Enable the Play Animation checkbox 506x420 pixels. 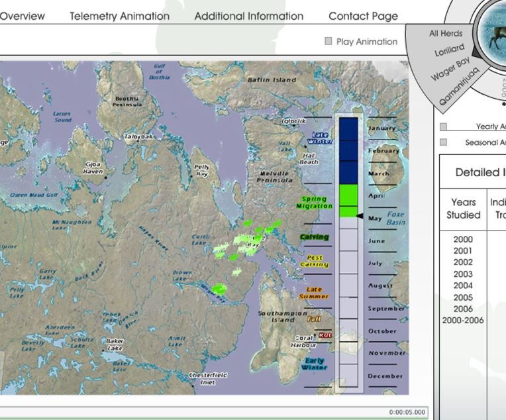pos(329,41)
